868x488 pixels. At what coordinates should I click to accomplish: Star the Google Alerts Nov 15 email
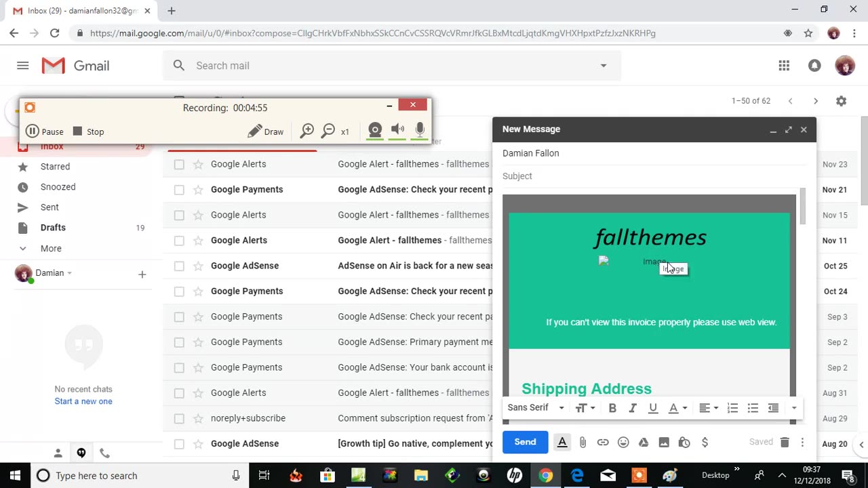(198, 215)
